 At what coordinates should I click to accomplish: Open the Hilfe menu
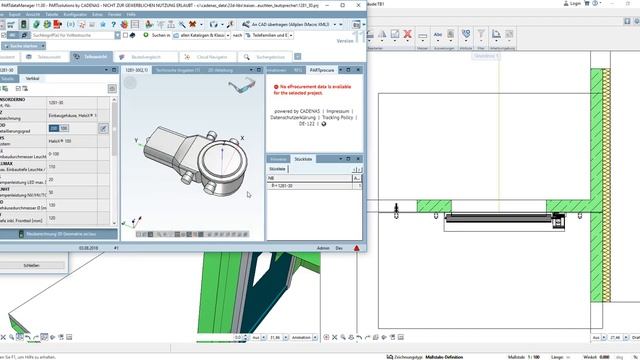click(x=131, y=15)
